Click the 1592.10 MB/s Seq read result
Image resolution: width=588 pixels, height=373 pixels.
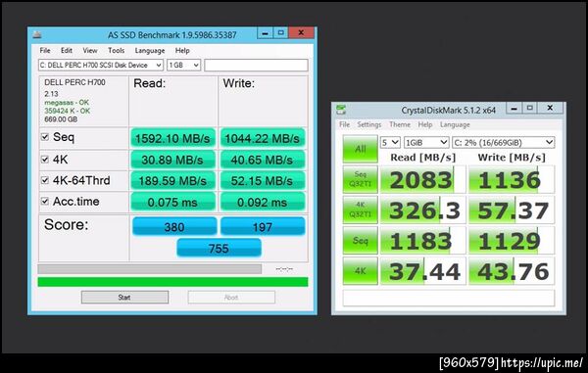click(x=172, y=138)
